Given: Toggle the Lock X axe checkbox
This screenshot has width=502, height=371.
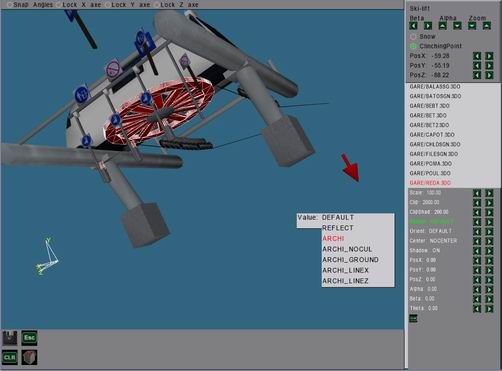Looking at the screenshot, I should click(59, 5).
